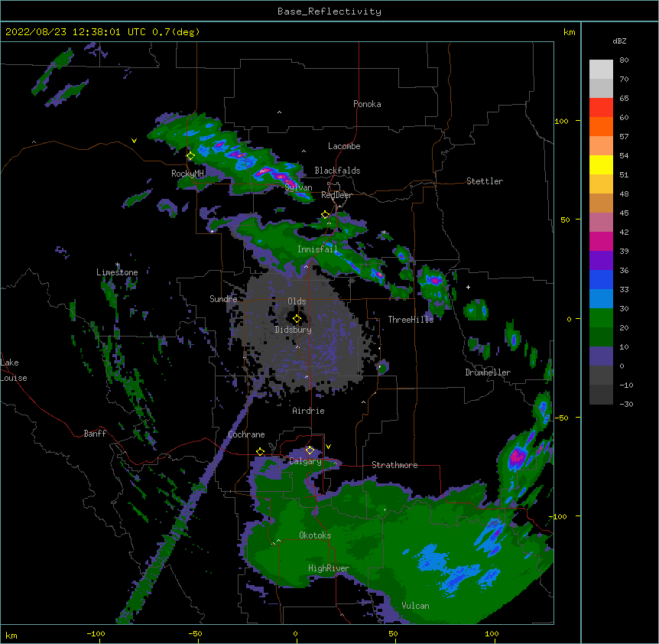Click the ThreeHills label
This screenshot has height=644, width=659.
pyautogui.click(x=411, y=320)
